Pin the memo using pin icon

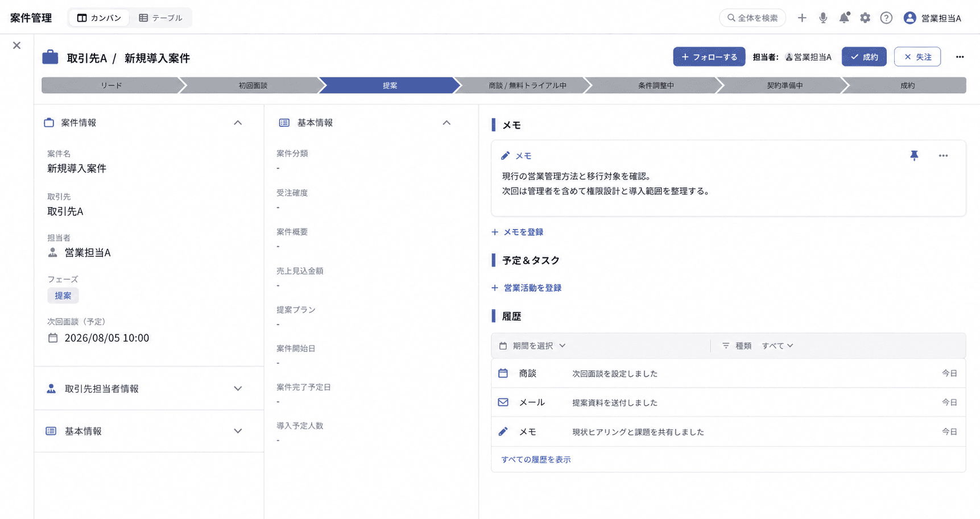[x=914, y=155]
